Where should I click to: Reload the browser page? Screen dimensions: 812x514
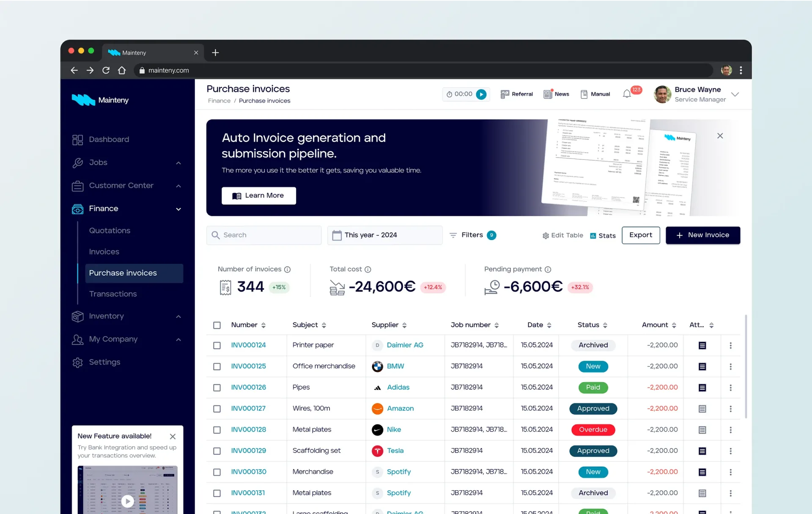[106, 70]
